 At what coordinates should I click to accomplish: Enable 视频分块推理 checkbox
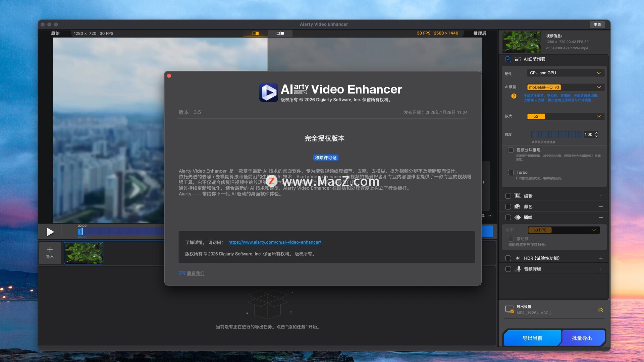511,150
